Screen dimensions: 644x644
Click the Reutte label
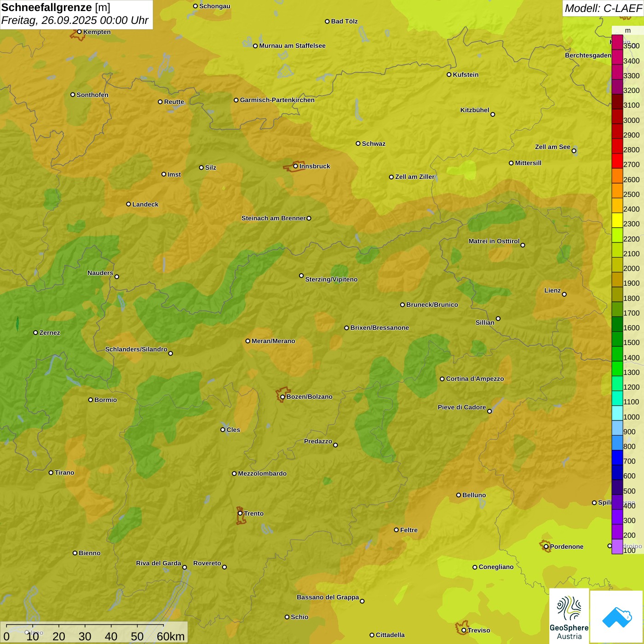pos(174,102)
